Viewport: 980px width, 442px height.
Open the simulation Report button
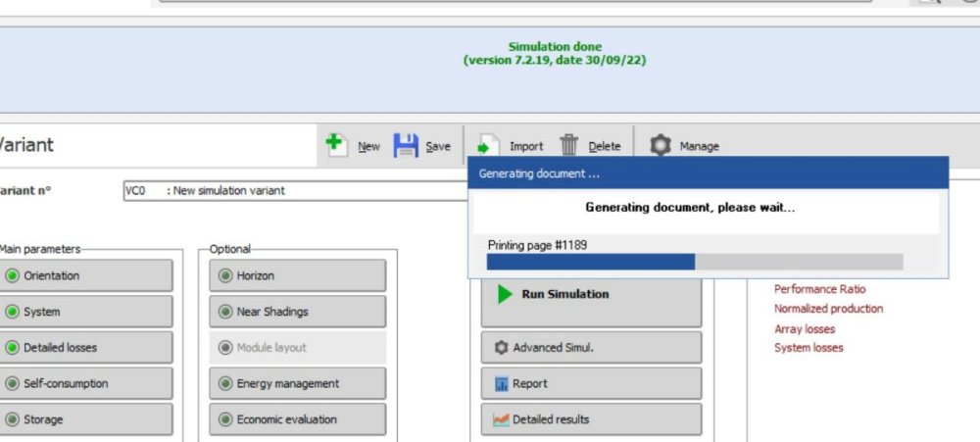tap(591, 384)
